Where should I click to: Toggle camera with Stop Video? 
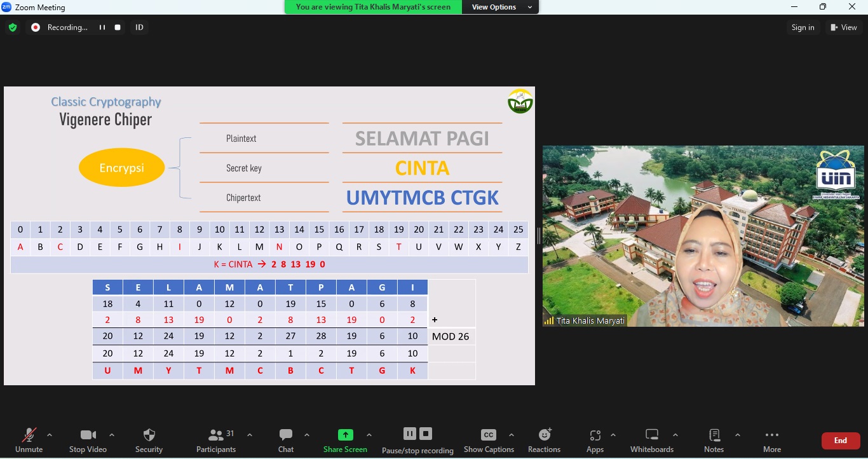(x=88, y=435)
